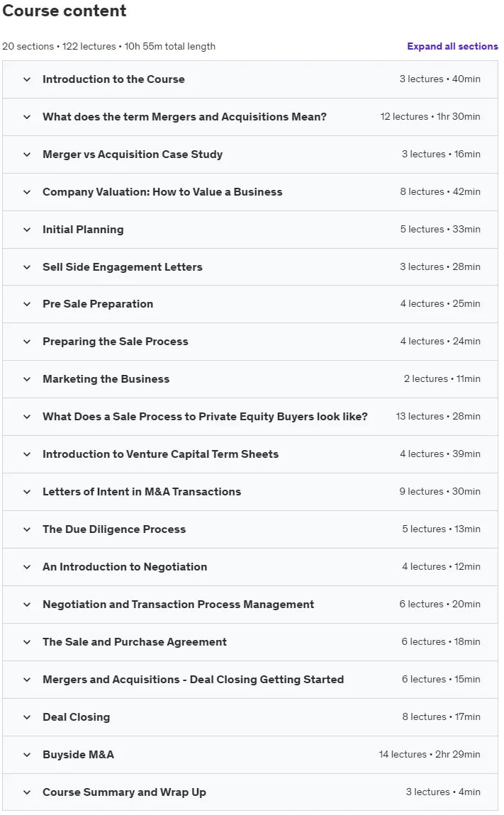Click chevron by Venture Capital Term Sheets
The image size is (504, 815).
27,454
